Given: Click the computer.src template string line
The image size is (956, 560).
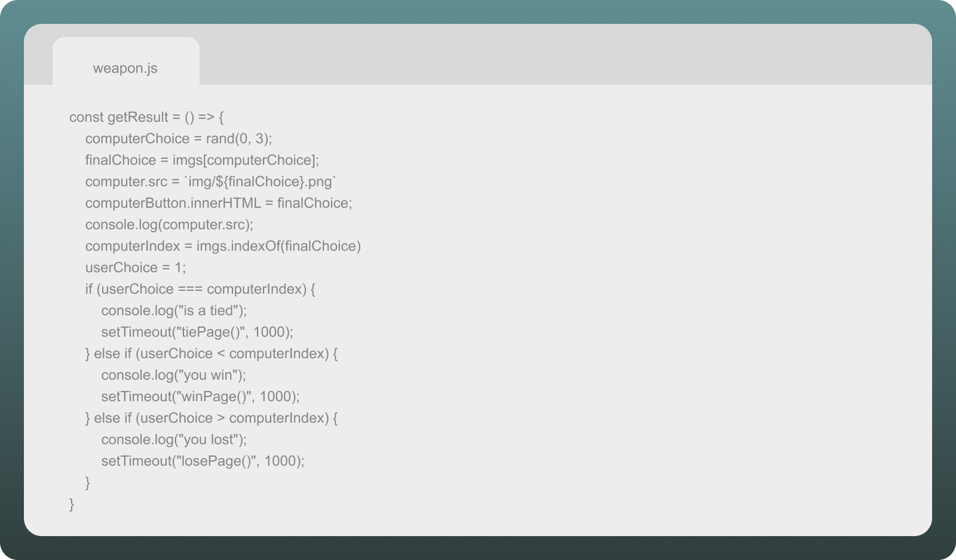Looking at the screenshot, I should (x=211, y=181).
